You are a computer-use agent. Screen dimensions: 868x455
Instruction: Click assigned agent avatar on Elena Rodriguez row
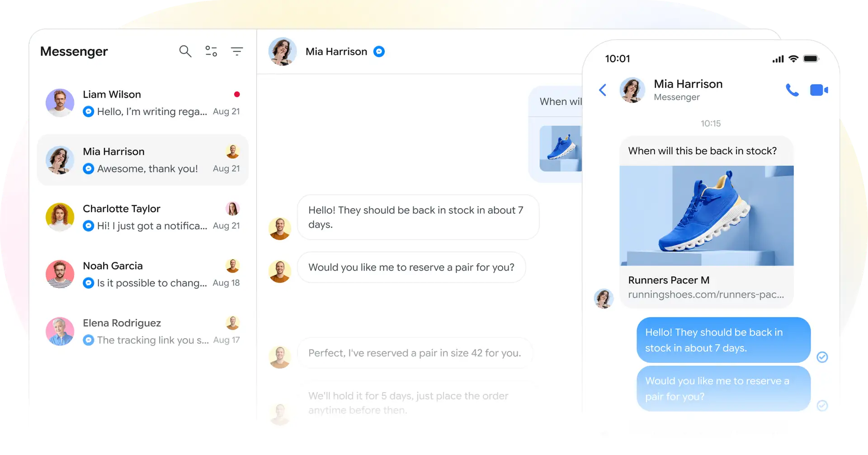[x=232, y=322]
